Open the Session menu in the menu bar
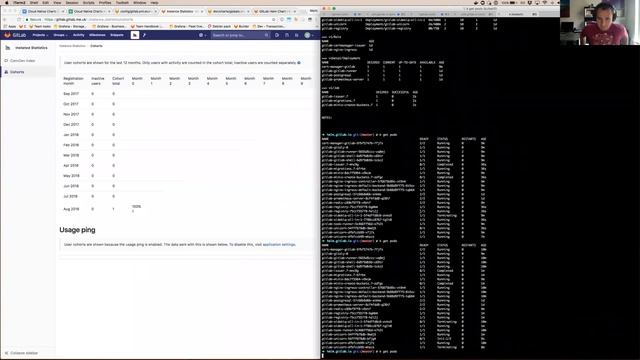 pyautogui.click(x=72, y=2)
